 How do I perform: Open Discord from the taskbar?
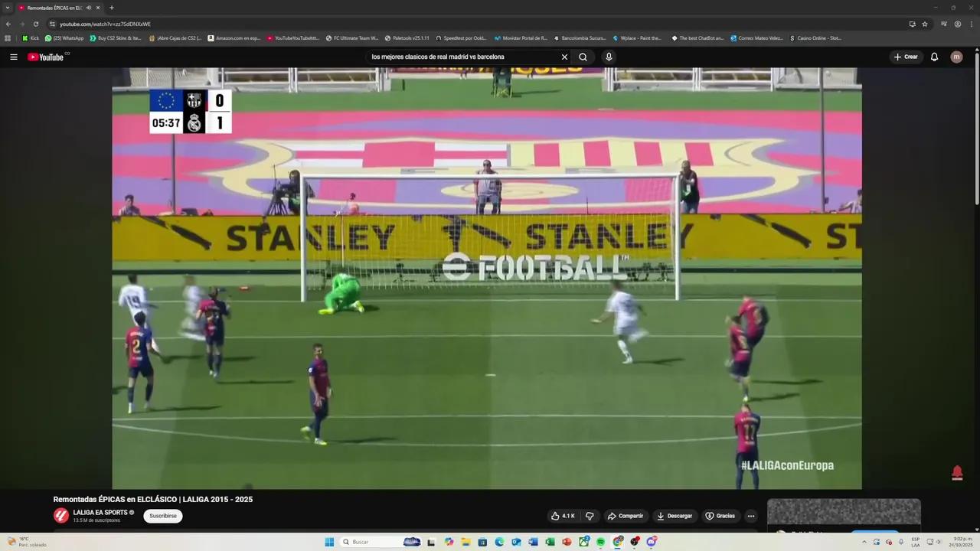652,542
